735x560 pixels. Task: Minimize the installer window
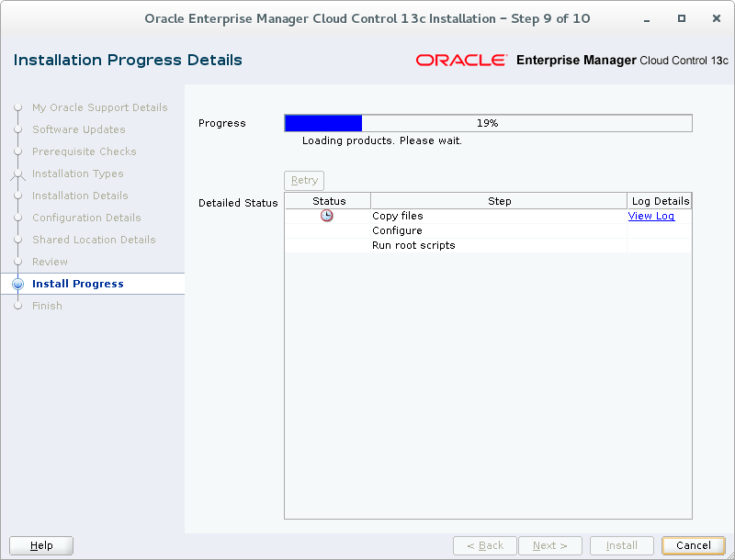(647, 19)
